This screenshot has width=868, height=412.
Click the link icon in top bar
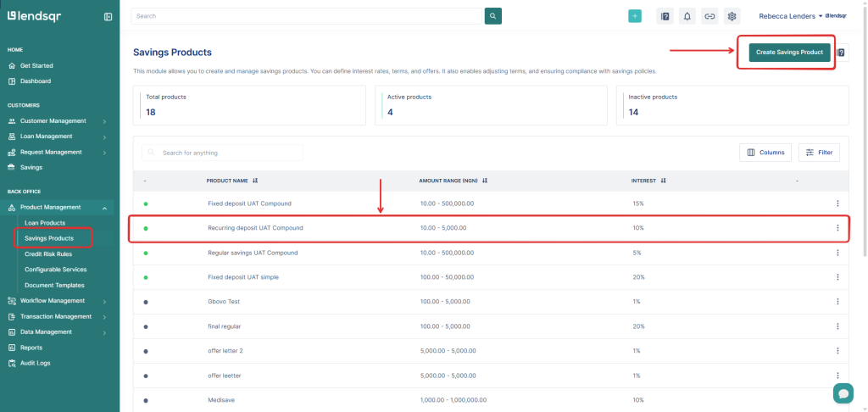pyautogui.click(x=709, y=16)
